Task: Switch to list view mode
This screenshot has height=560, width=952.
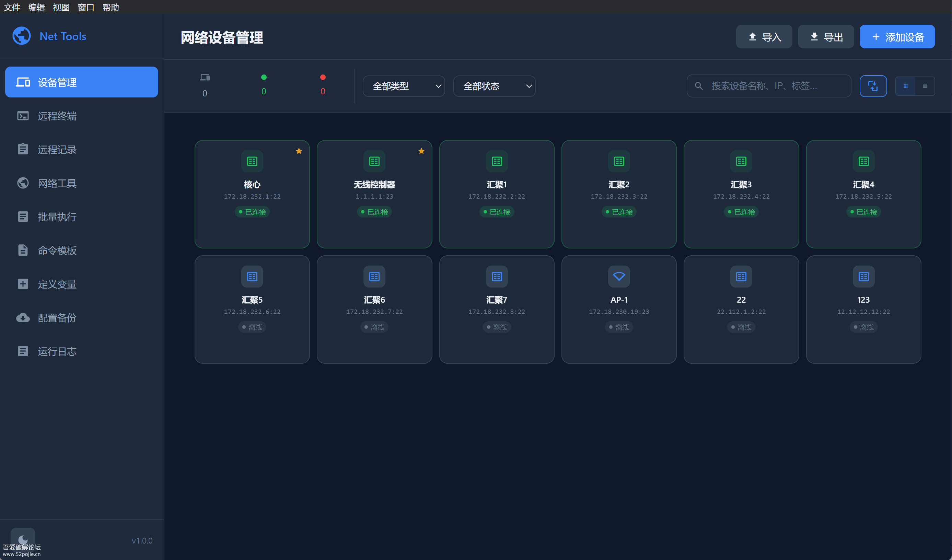Action: (925, 86)
